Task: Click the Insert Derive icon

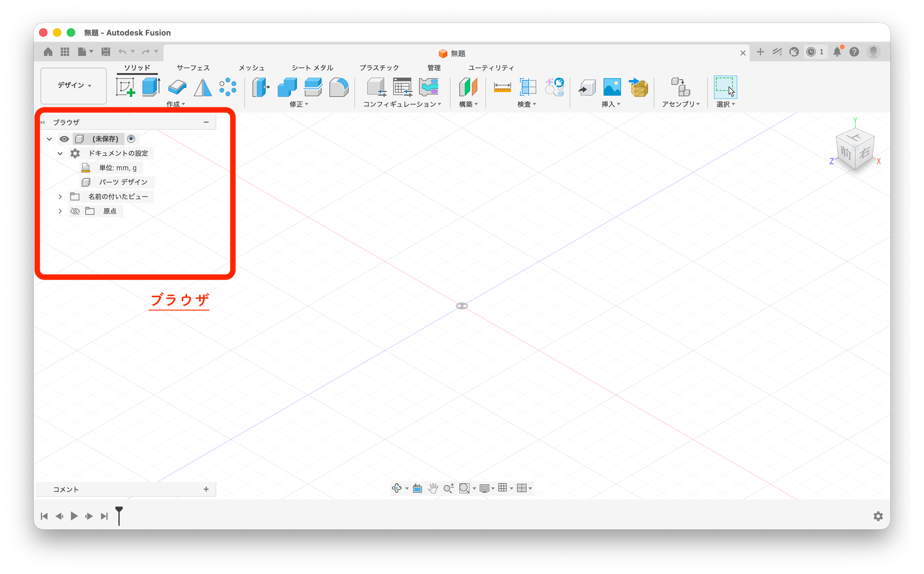Action: pyautogui.click(x=587, y=88)
